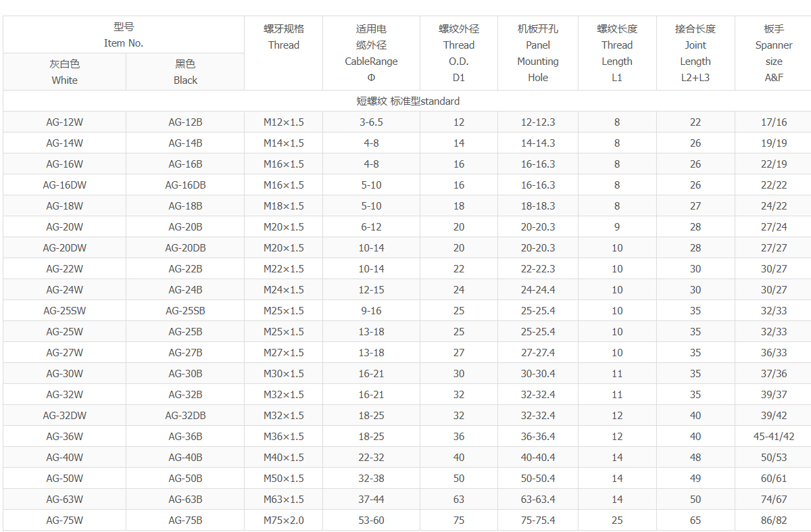Select the 86/82 spanner size value

pyautogui.click(x=773, y=521)
